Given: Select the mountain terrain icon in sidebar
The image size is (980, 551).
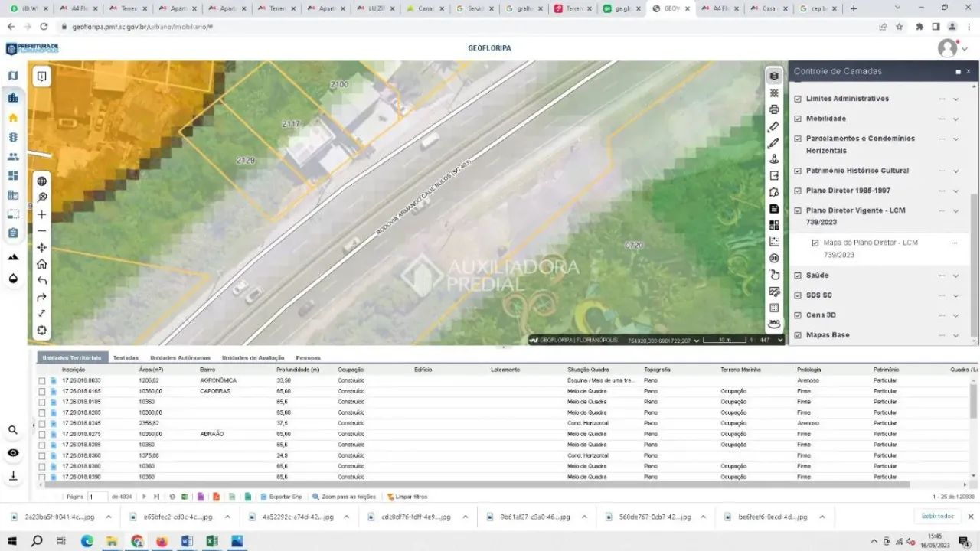Looking at the screenshot, I should point(13,257).
